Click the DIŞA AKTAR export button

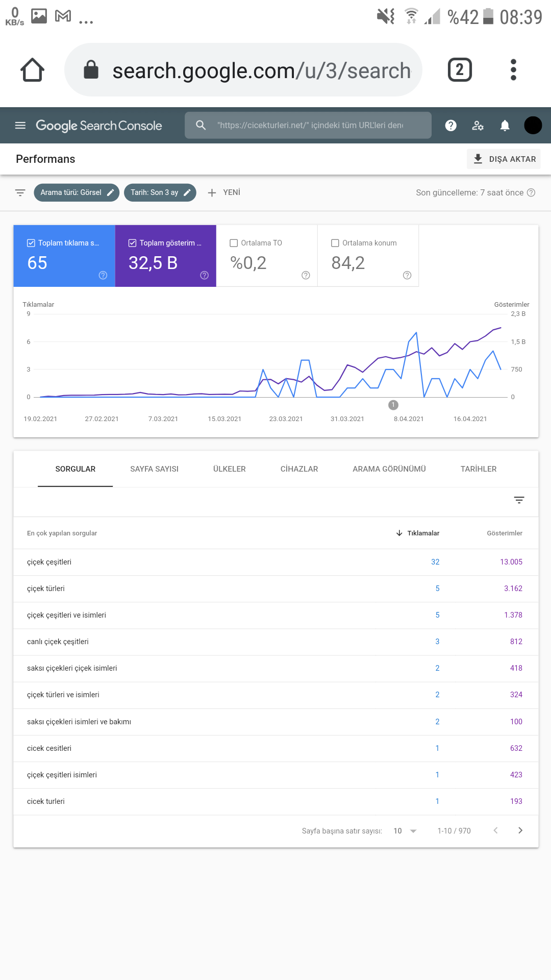click(504, 159)
